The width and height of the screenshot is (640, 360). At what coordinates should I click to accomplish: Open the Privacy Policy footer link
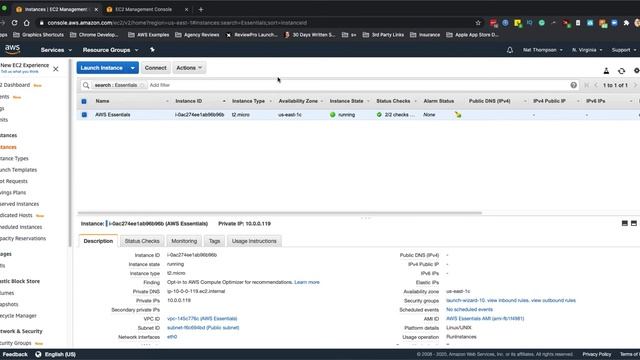pos(597,354)
